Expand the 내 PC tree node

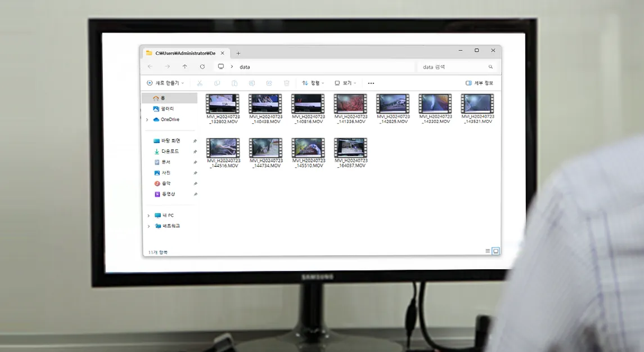pyautogui.click(x=148, y=216)
